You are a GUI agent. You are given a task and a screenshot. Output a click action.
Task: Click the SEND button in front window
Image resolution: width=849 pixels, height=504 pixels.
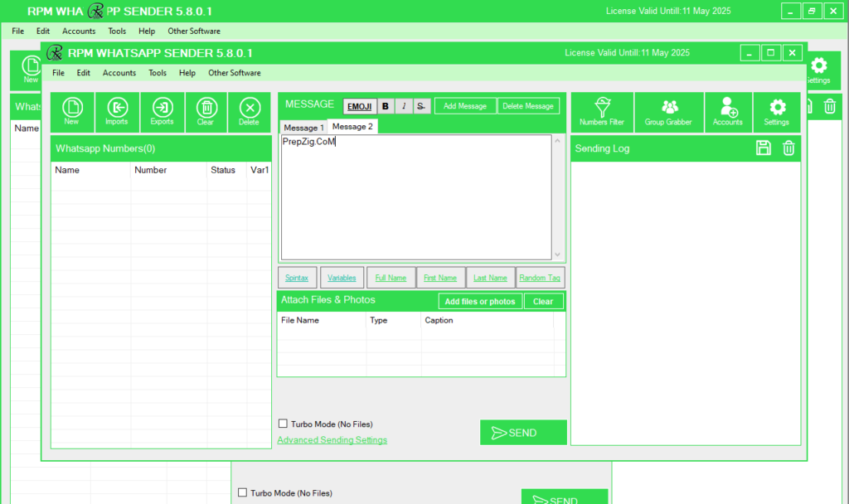tap(523, 433)
